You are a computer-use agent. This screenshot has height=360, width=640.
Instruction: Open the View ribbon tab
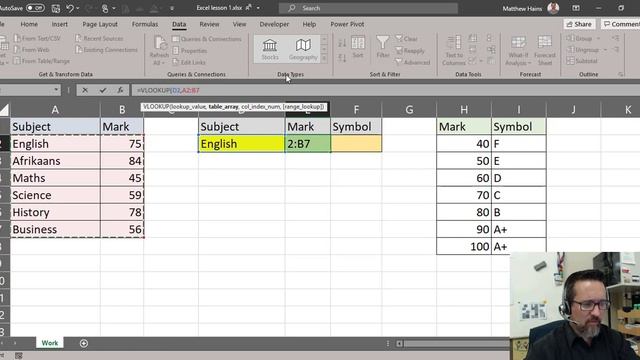(x=239, y=24)
